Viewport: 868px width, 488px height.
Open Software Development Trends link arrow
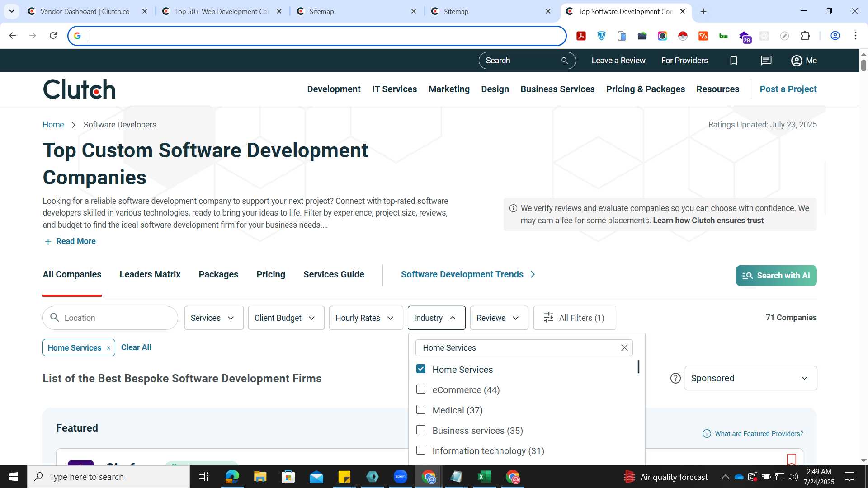tap(533, 274)
